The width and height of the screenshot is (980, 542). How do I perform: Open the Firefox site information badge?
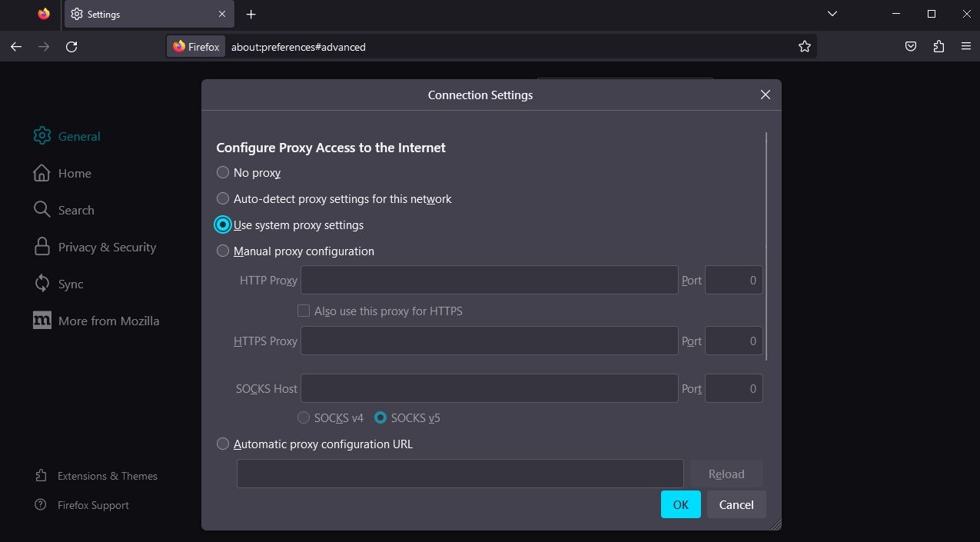[195, 47]
